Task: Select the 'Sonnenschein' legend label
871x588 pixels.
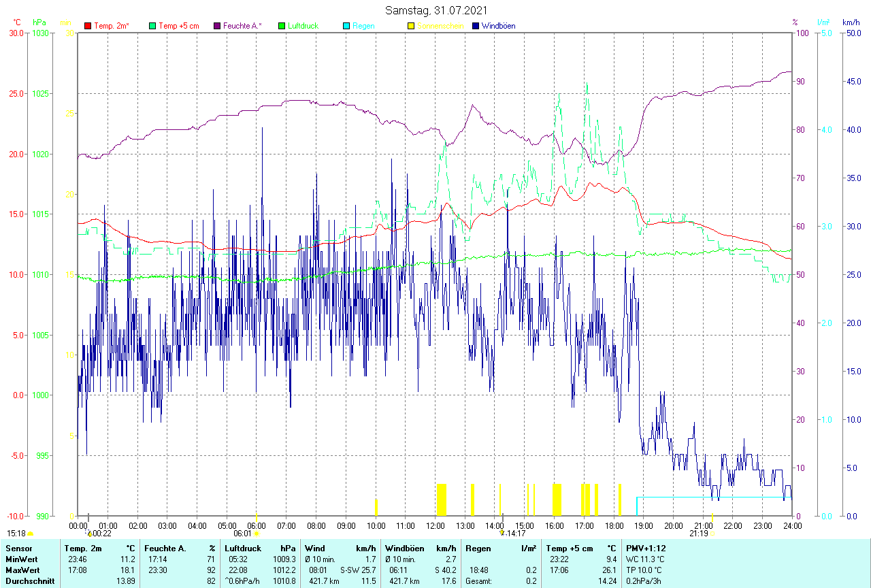Action: click(440, 26)
